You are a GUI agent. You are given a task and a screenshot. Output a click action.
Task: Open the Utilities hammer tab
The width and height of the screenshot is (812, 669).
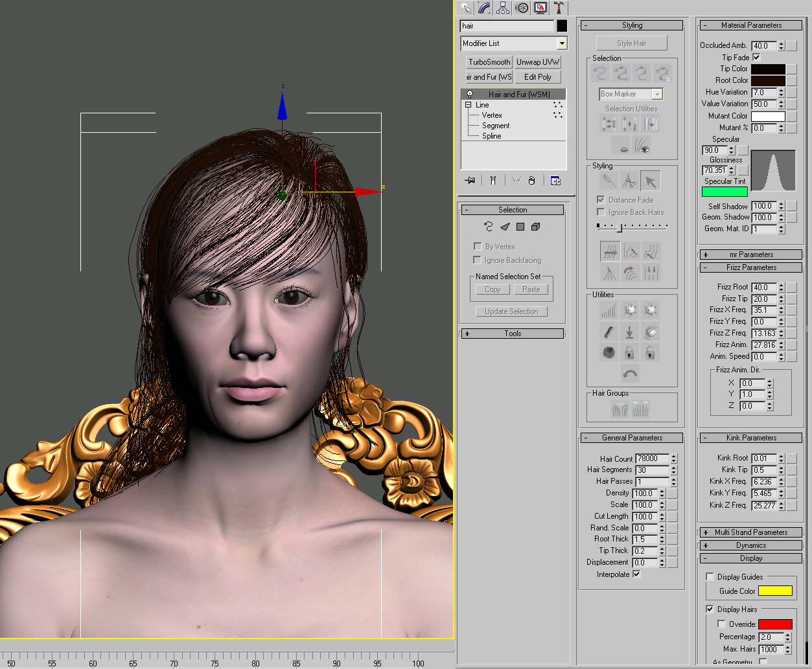click(x=559, y=8)
